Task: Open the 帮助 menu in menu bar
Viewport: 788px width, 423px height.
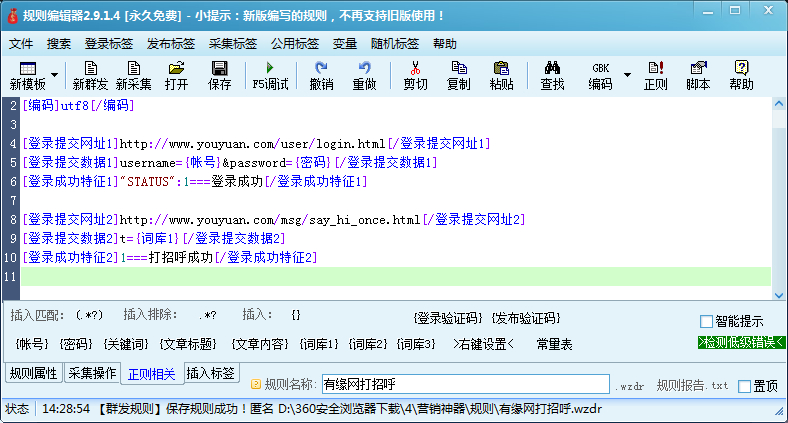Action: coord(445,44)
